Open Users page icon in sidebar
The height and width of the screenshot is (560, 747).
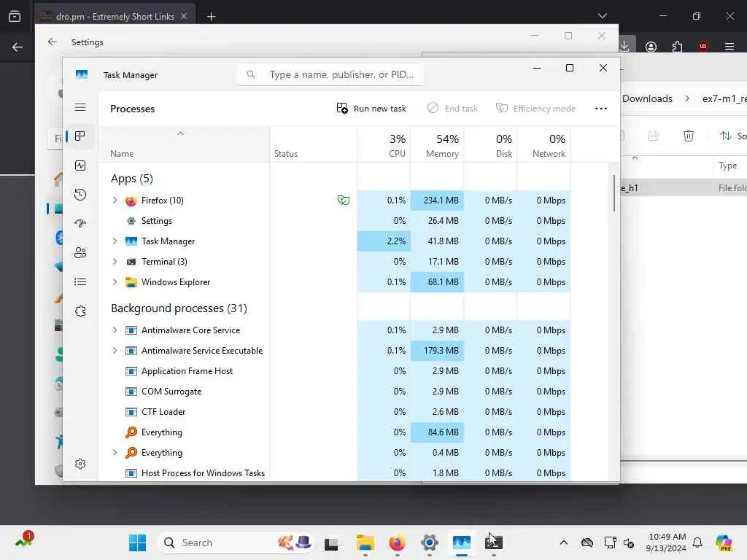click(80, 252)
